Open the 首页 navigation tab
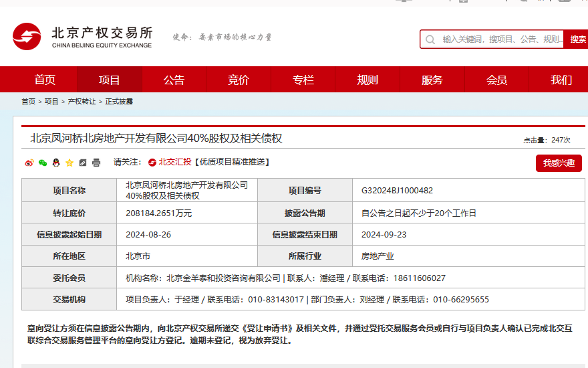The width and height of the screenshot is (588, 368). (x=45, y=80)
